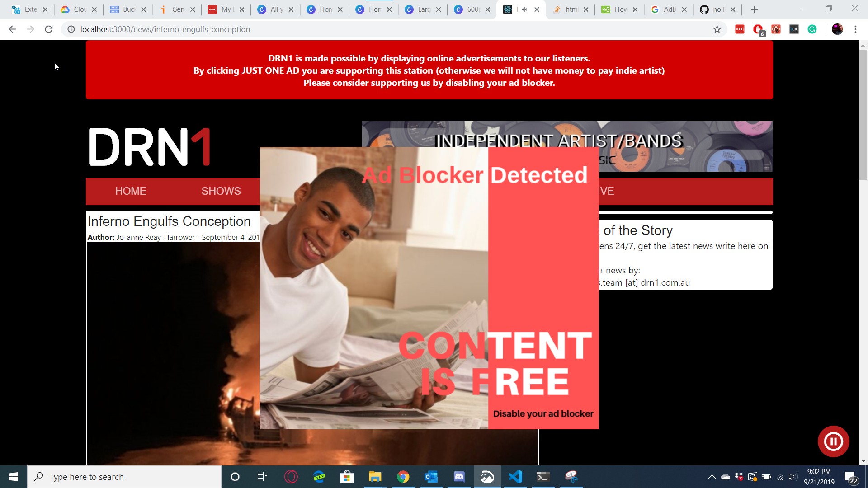Open Task View on the taskbar
This screenshot has height=488, width=868.
click(262, 477)
